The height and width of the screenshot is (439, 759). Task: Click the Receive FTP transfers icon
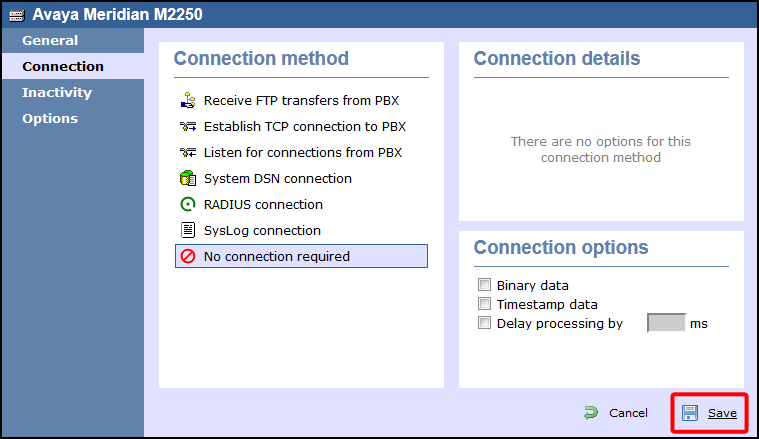[186, 101]
